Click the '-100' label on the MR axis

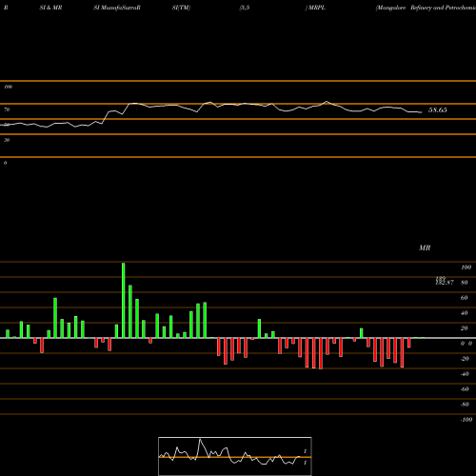point(466,420)
